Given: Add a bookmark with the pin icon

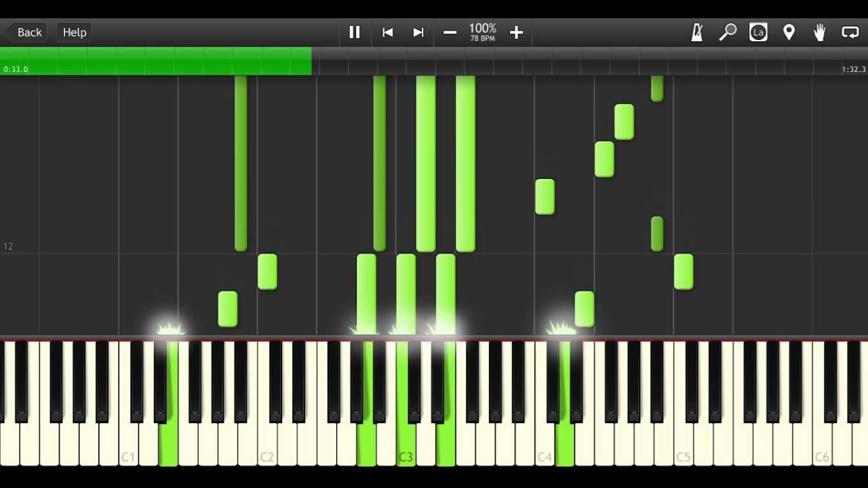Looking at the screenshot, I should click(x=789, y=32).
